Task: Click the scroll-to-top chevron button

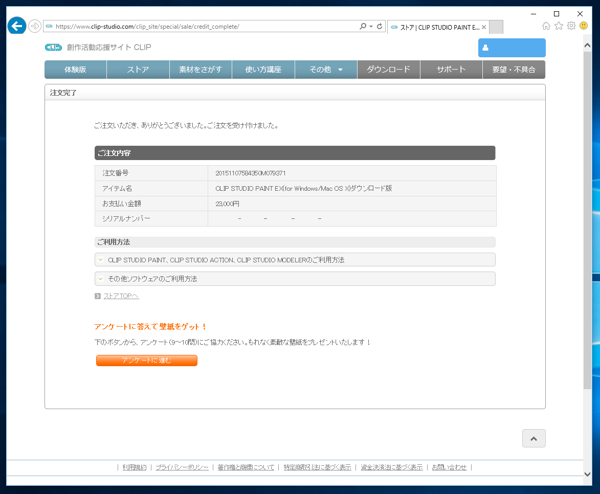Action: click(534, 439)
